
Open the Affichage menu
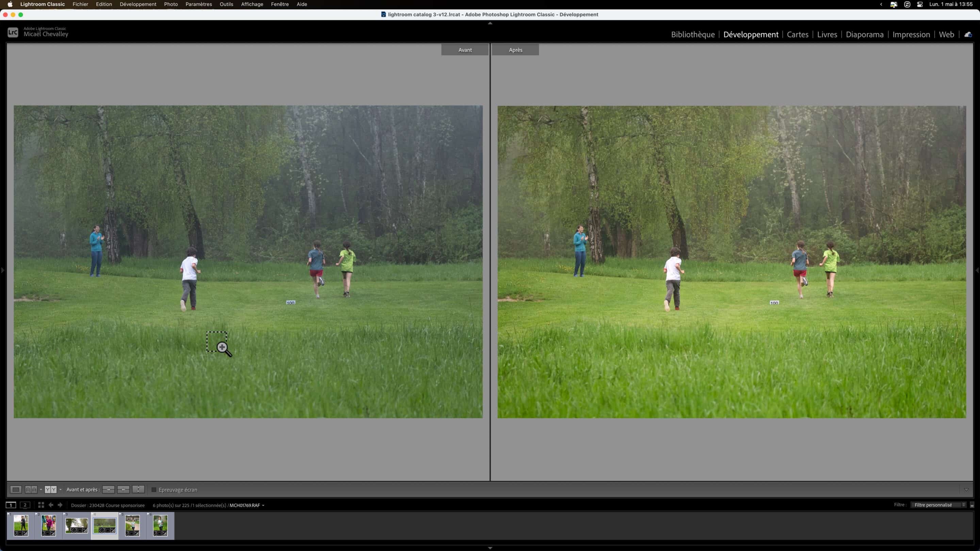click(252, 4)
